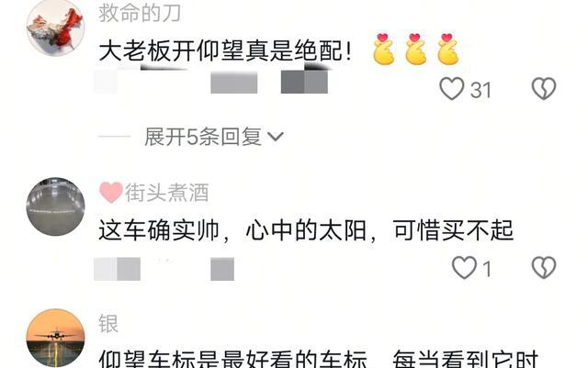Tap the first finger-heart emoji

[x=384, y=49]
